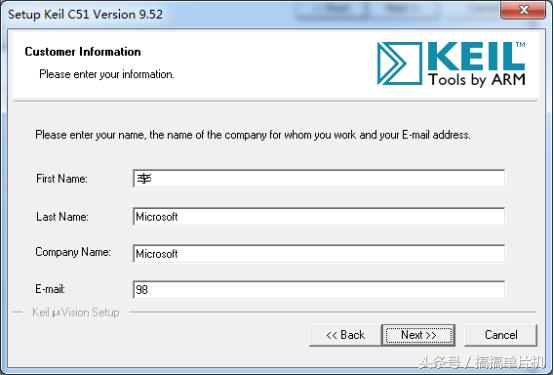Click into the Last Name text box
This screenshot has height=375, width=554.
(319, 217)
